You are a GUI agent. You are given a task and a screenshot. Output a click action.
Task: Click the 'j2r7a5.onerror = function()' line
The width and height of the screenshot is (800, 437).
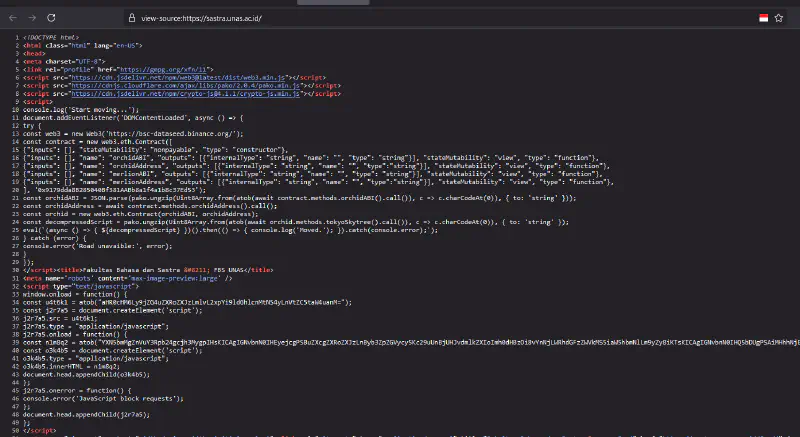point(77,391)
